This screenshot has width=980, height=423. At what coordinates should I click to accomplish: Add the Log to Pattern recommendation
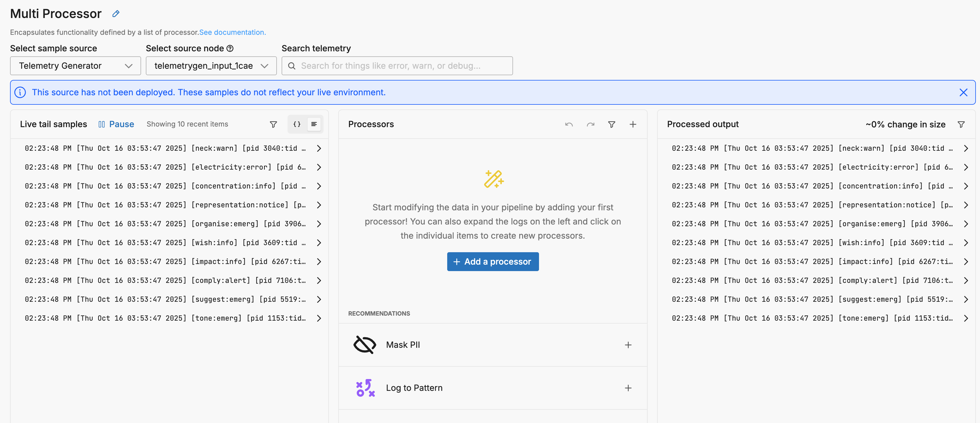coord(628,388)
